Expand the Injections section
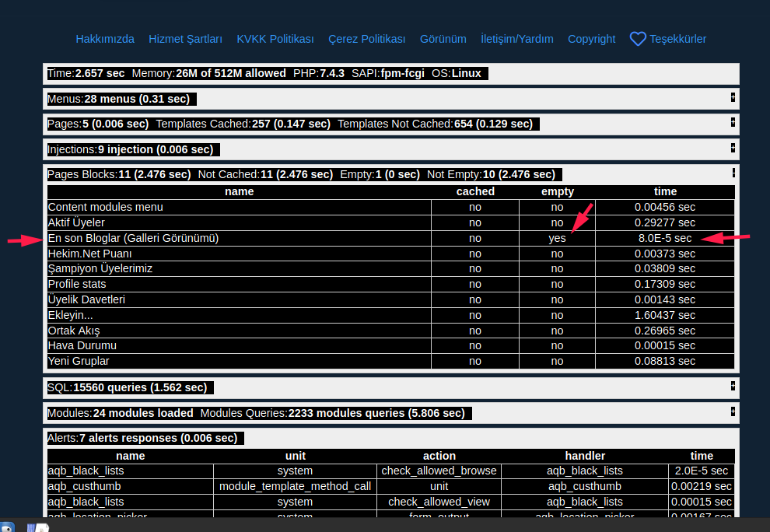The height and width of the screenshot is (532, 770). pyautogui.click(x=733, y=147)
